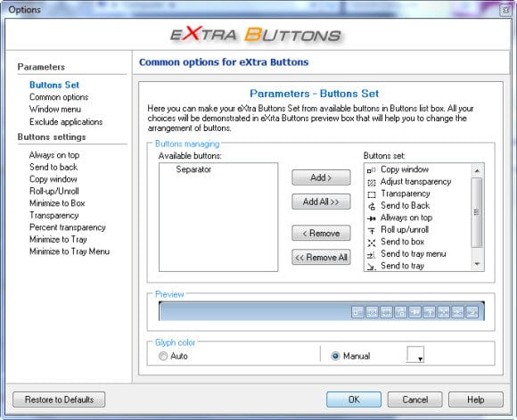The image size is (517, 420).
Task: Open the Exclude applications page
Action: click(66, 122)
